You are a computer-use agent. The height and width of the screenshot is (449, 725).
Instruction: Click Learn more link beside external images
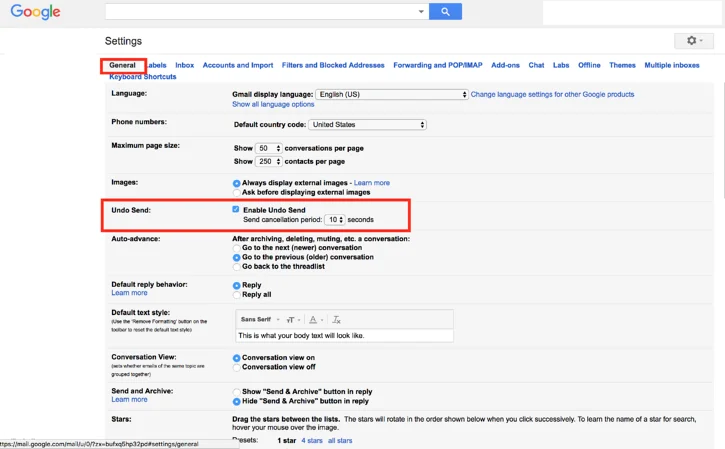point(372,183)
